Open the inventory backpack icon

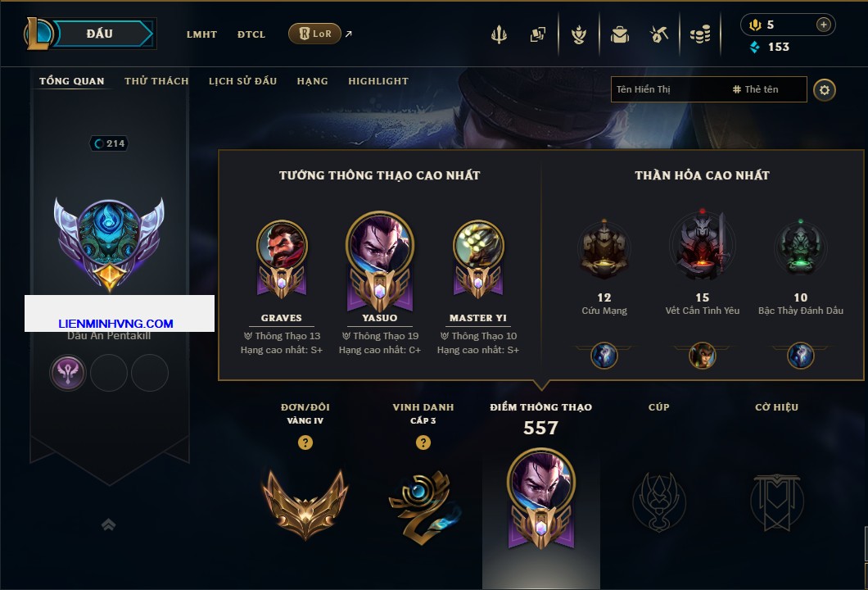click(619, 34)
